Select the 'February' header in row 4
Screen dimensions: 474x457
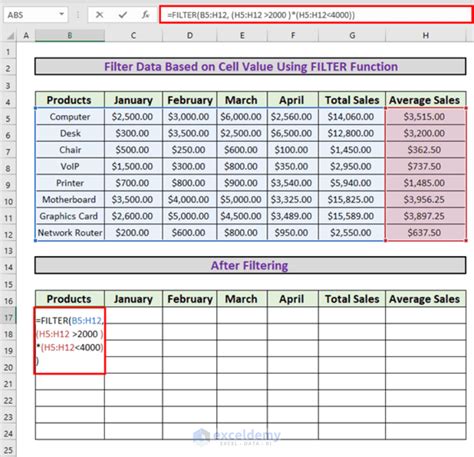[x=190, y=100]
